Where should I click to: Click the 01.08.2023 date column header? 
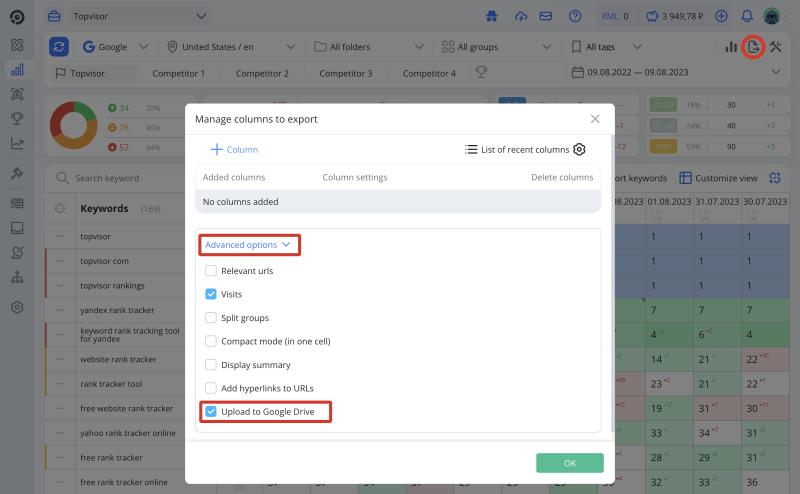click(669, 202)
